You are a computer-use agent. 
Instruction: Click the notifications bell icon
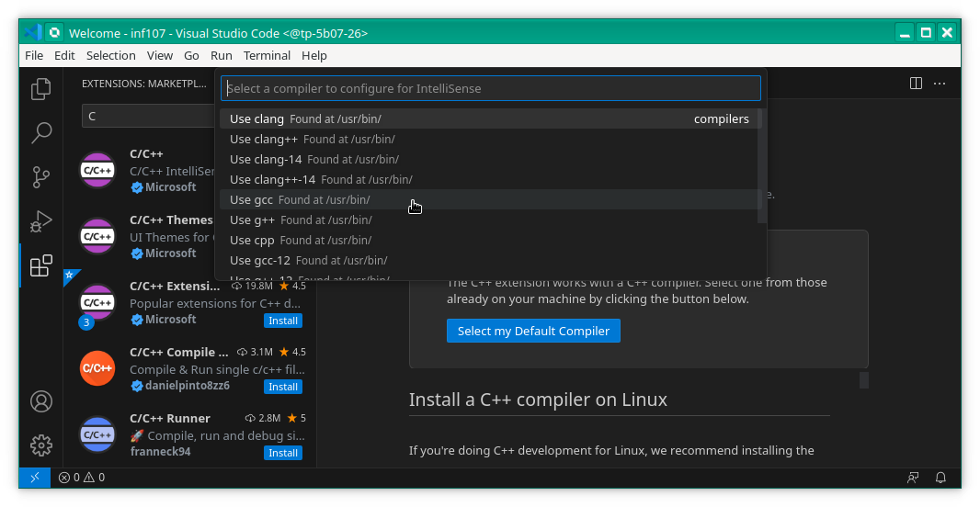tap(940, 478)
